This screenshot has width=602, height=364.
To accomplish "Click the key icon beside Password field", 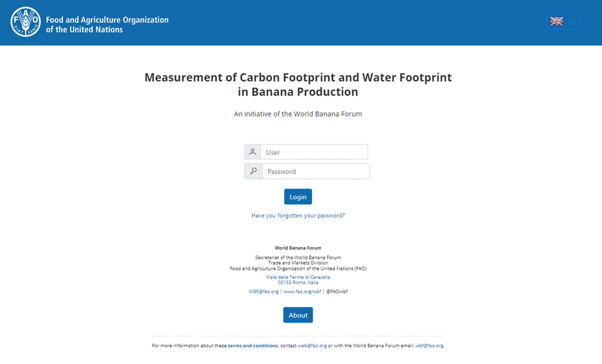I will (x=253, y=171).
